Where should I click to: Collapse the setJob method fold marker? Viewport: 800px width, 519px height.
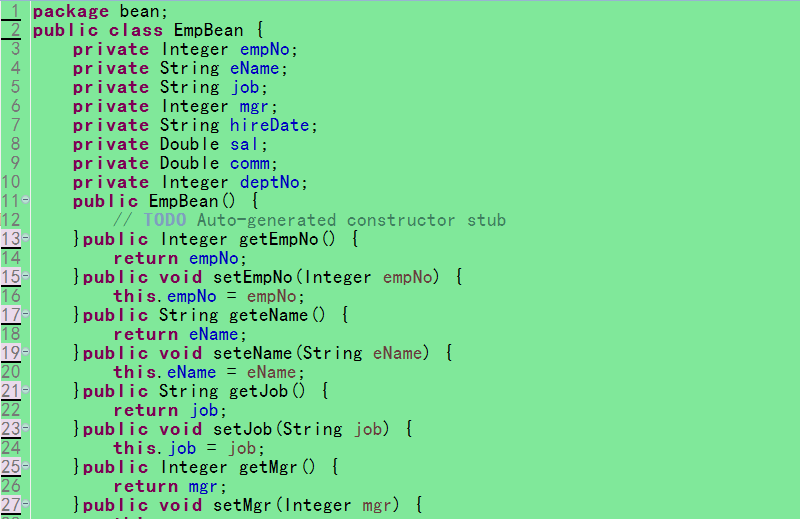[25, 429]
